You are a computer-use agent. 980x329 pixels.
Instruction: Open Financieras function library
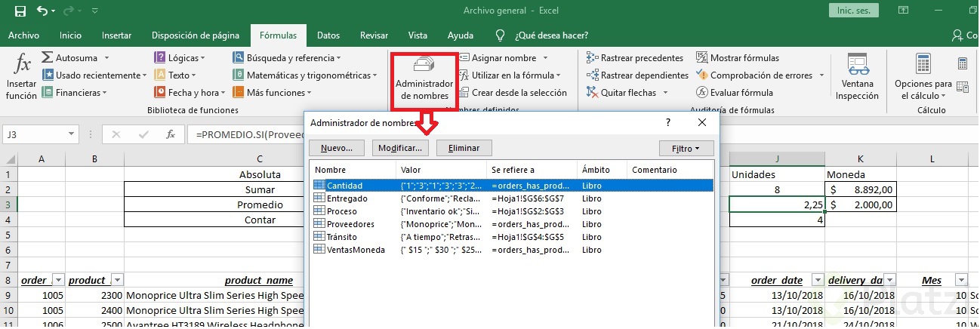74,92
